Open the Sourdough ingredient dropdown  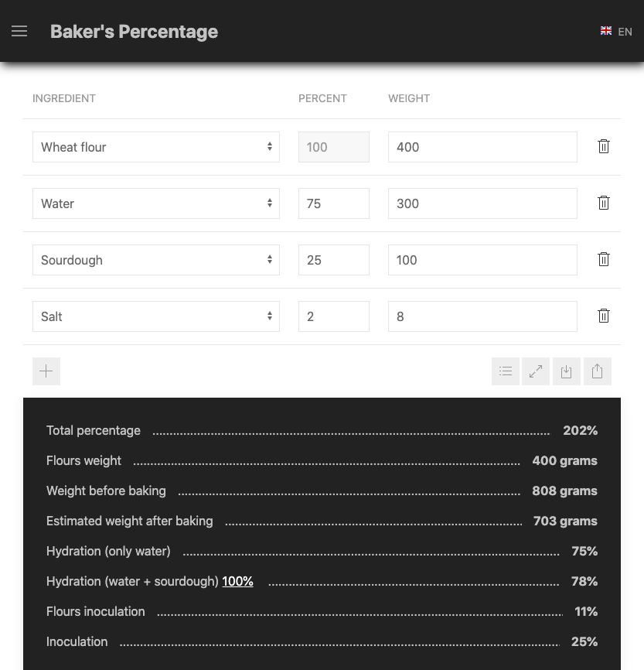click(156, 260)
